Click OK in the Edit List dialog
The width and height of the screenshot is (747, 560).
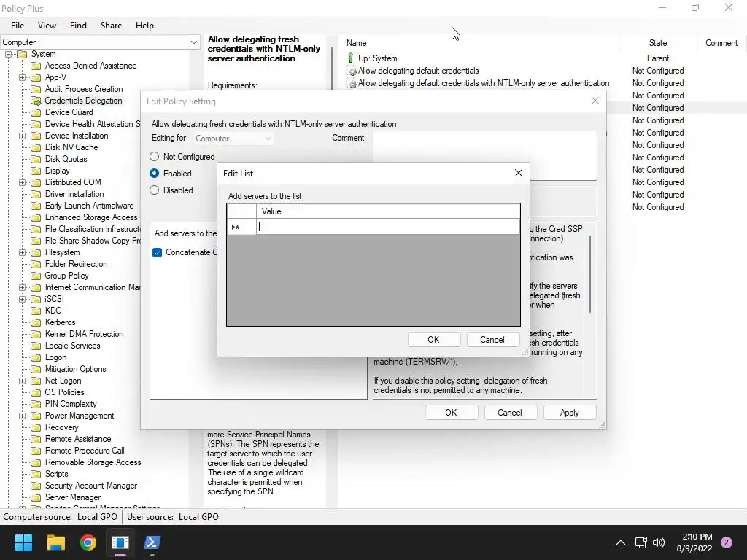433,340
